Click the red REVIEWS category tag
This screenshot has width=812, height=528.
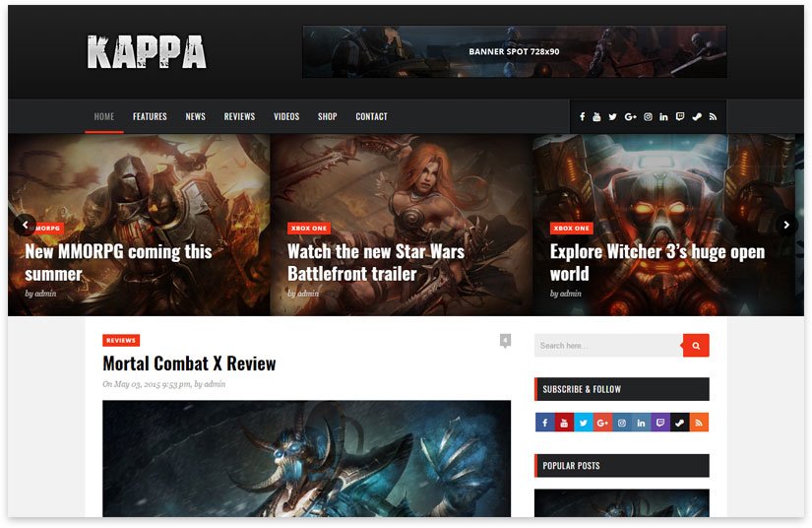point(121,341)
